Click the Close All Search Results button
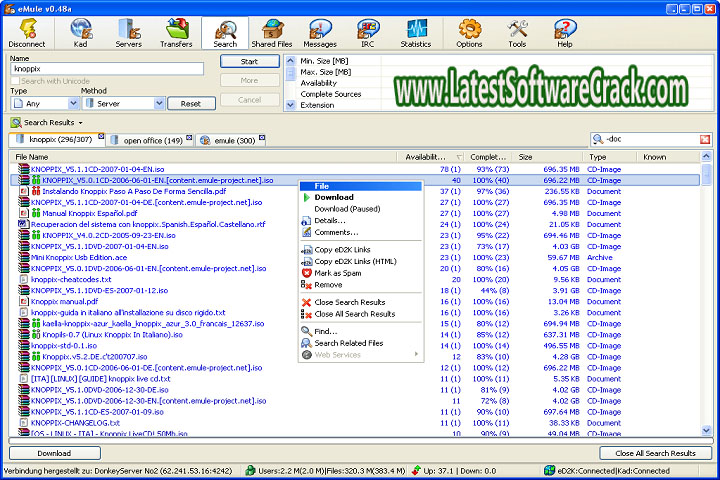The image size is (720, 480). point(656,453)
